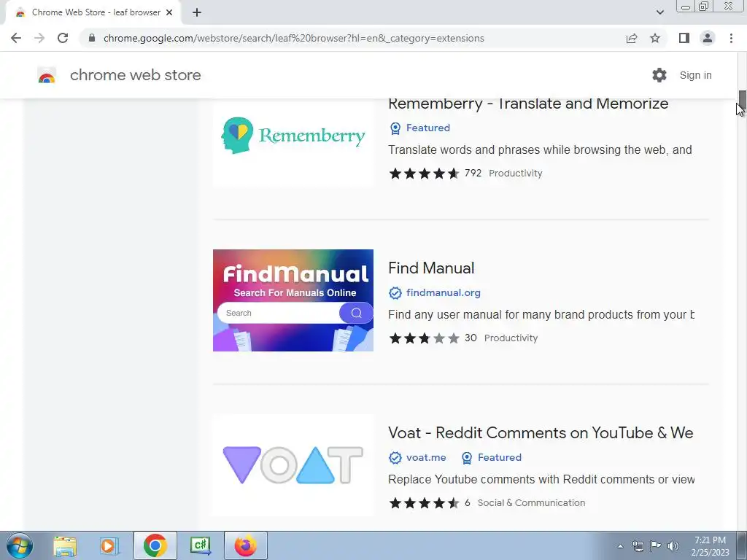Click Voat description about Reddit comments

click(541, 480)
